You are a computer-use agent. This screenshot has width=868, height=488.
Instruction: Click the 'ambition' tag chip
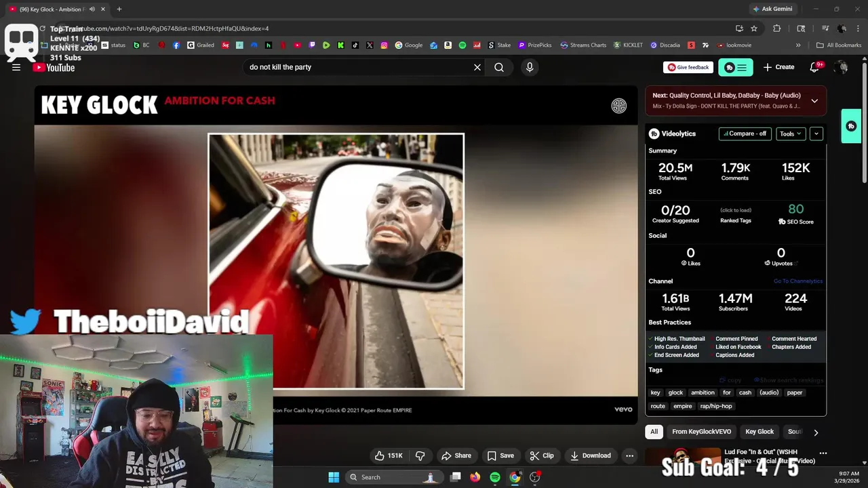pos(703,392)
